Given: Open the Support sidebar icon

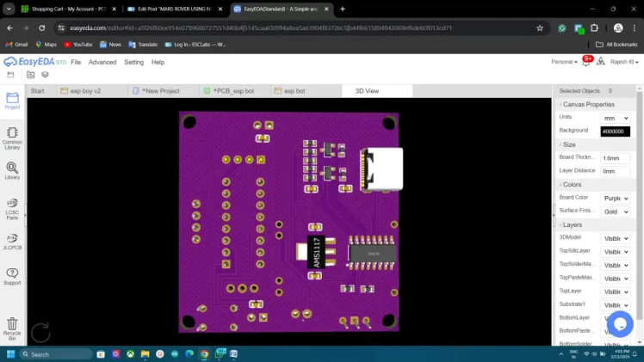Looking at the screenshot, I should [12, 275].
